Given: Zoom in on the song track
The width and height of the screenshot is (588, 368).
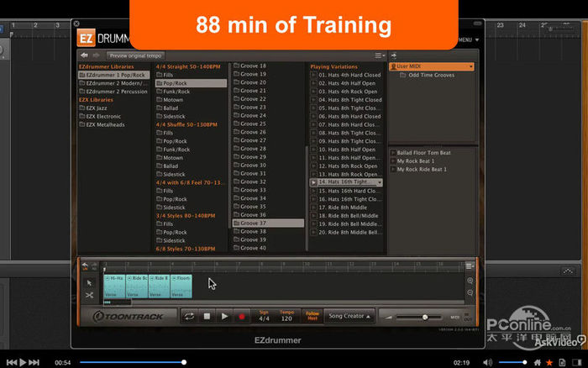Looking at the screenshot, I should point(470,281).
